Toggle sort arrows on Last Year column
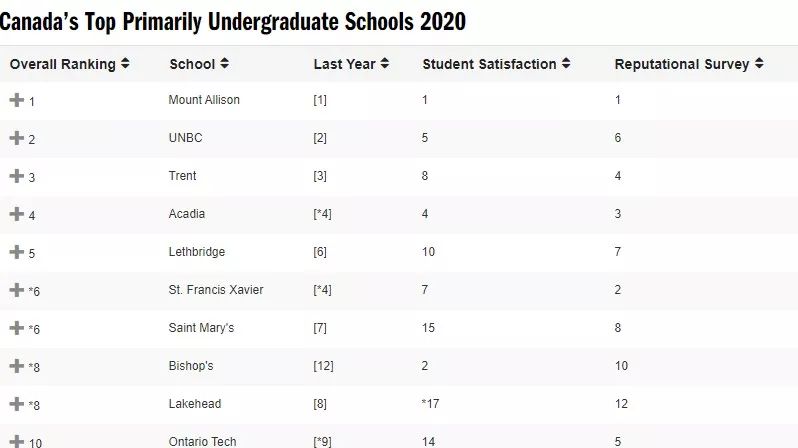Screen dimensions: 798x448 pyautogui.click(x=385, y=64)
